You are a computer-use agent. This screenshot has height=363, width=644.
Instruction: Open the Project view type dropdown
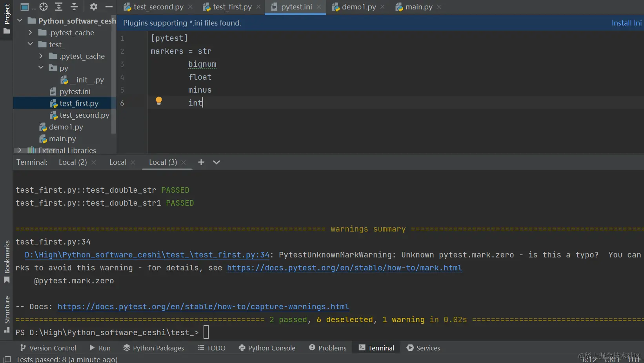pos(27,7)
